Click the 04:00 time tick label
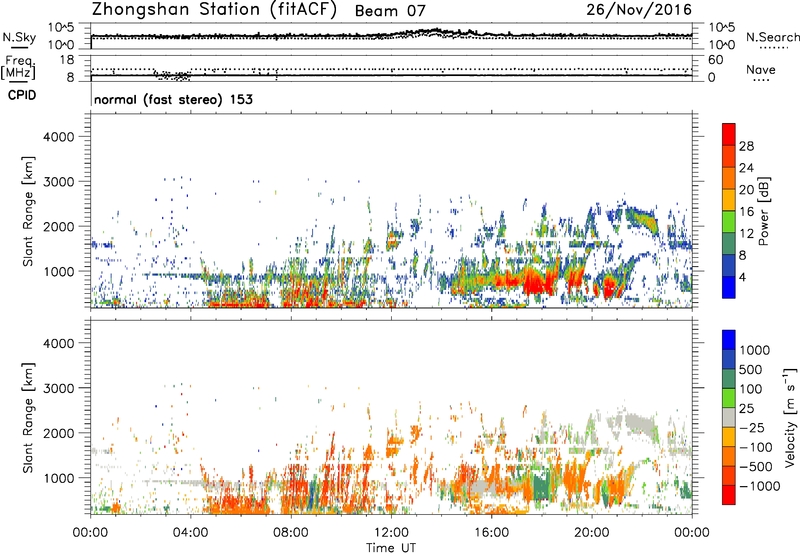The height and width of the screenshot is (554, 800). (190, 532)
